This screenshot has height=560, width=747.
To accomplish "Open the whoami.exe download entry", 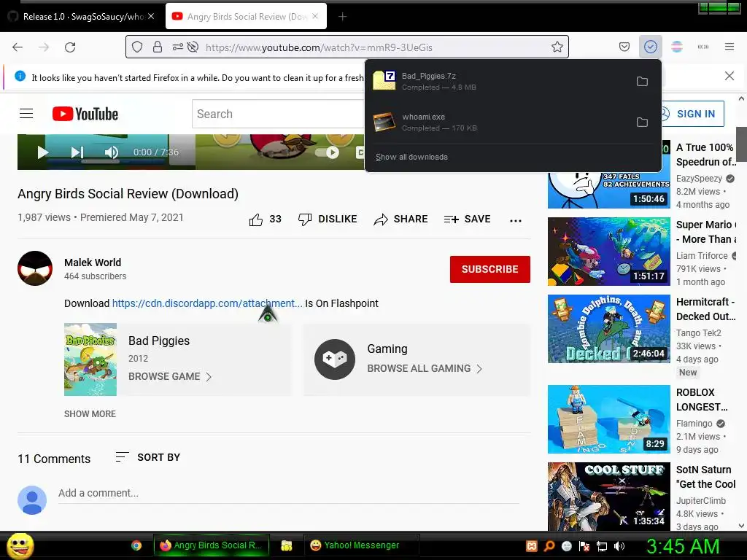I will point(500,122).
